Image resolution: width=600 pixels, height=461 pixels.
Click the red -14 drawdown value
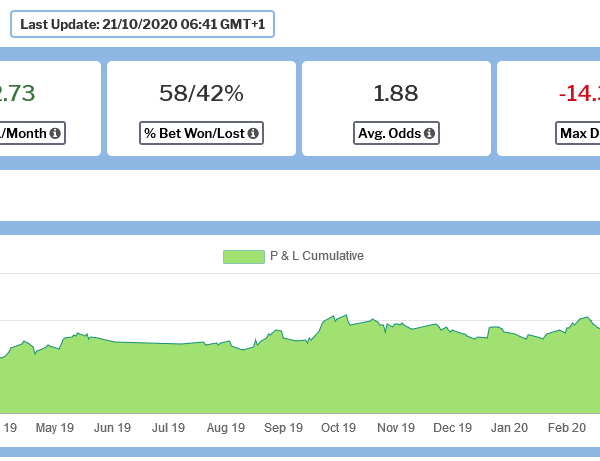(x=579, y=93)
